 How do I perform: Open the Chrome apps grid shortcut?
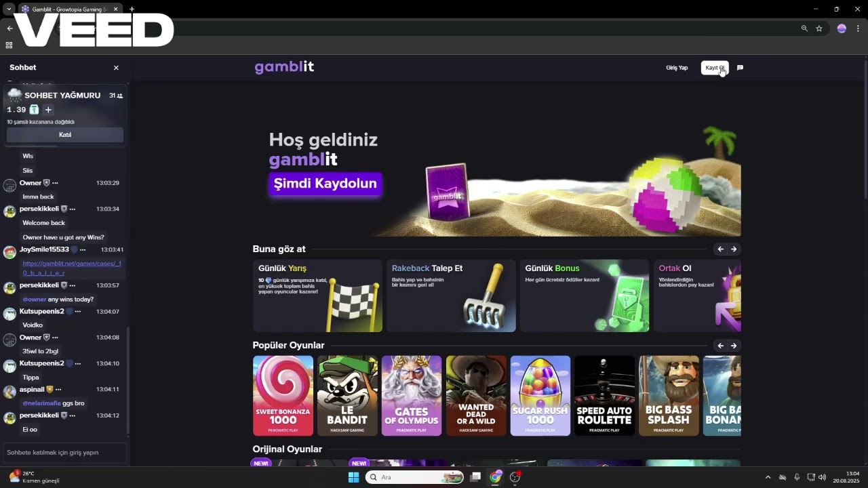coord(9,45)
